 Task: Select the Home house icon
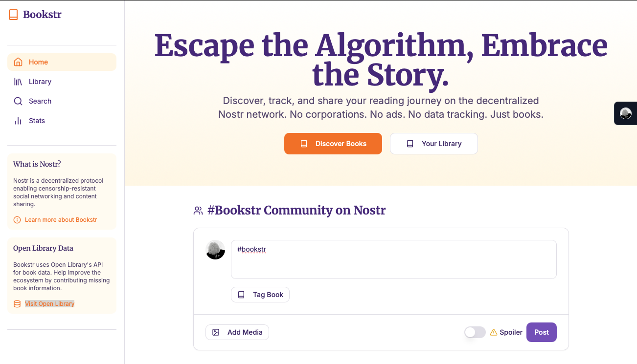coord(18,62)
